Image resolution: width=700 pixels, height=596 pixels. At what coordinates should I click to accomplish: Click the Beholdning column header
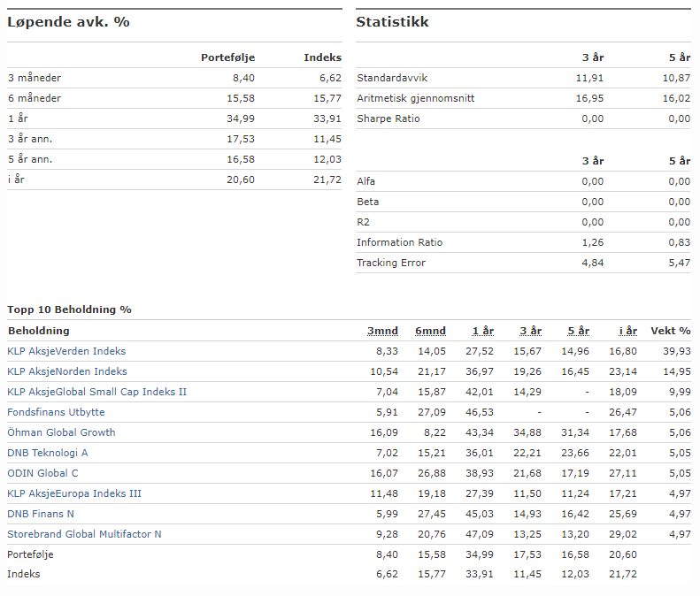click(39, 331)
